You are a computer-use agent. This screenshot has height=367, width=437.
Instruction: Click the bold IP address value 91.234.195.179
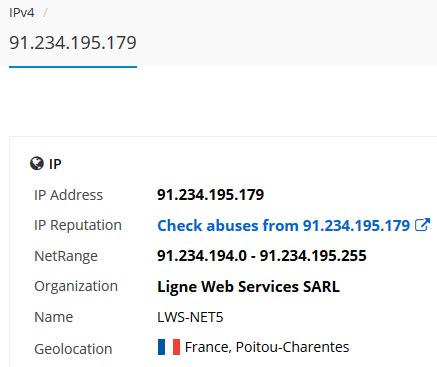point(210,195)
